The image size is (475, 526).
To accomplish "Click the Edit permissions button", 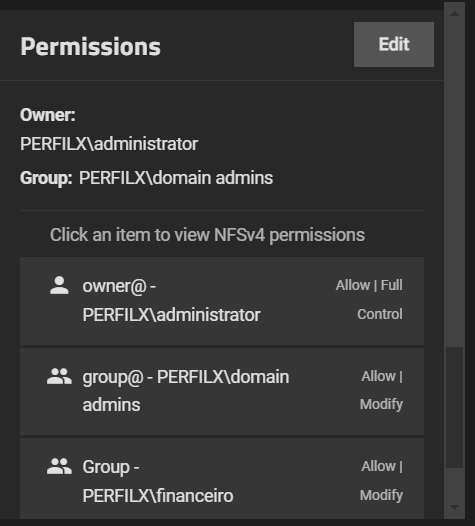I will pos(394,45).
